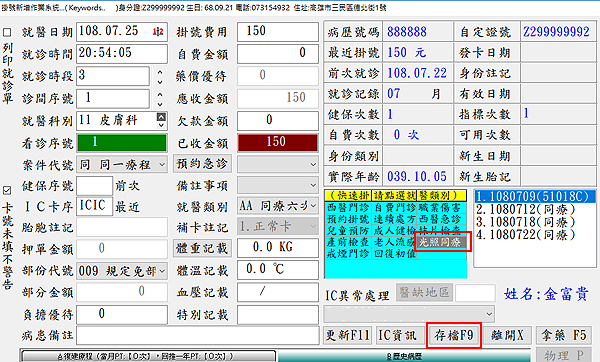The image size is (600, 362).
Task: Click the 存檔F9 save button
Action: (x=453, y=336)
